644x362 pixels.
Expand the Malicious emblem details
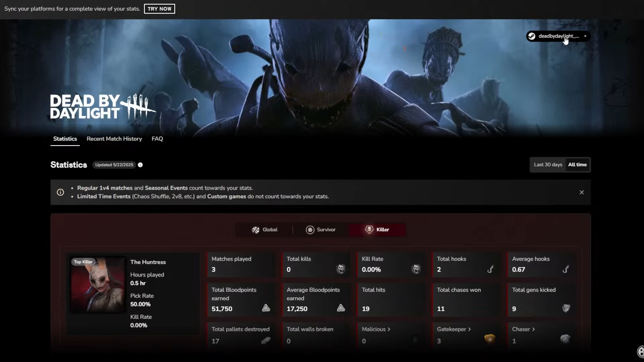tap(376, 329)
